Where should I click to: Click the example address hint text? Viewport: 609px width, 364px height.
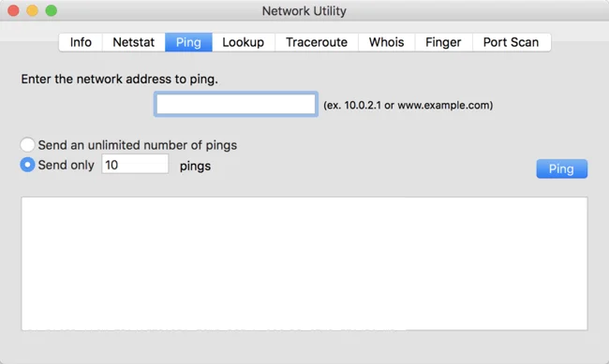(408, 105)
